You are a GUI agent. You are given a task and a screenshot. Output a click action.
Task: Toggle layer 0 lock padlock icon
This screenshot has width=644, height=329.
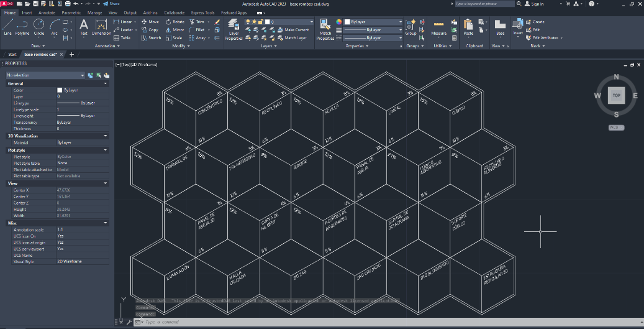tap(260, 22)
